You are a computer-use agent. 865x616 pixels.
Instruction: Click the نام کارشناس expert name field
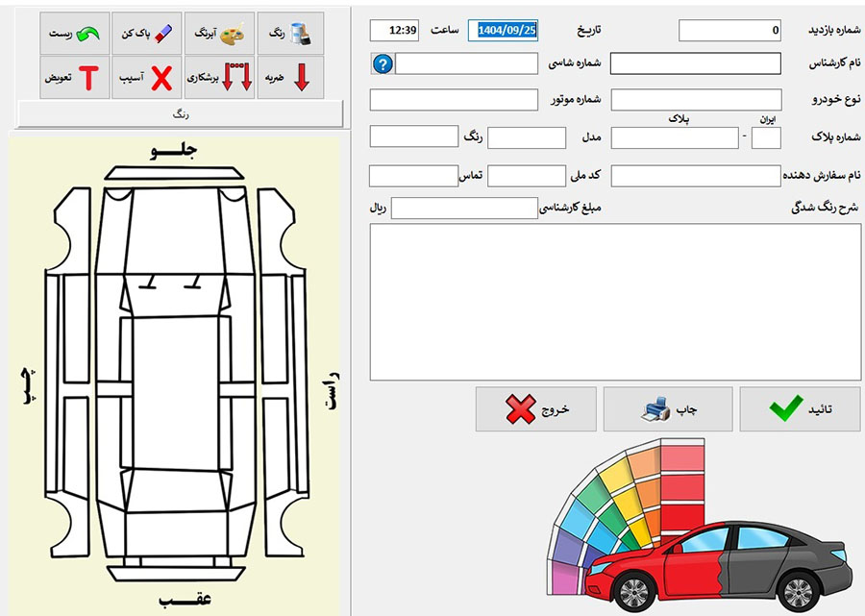(x=696, y=64)
